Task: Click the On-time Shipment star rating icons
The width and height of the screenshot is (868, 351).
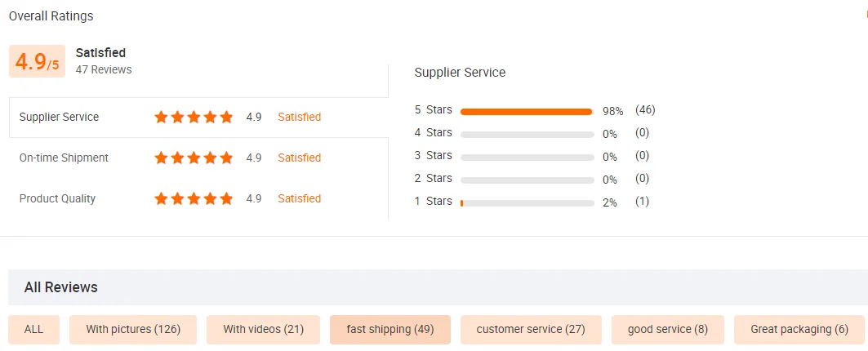Action: tap(194, 158)
